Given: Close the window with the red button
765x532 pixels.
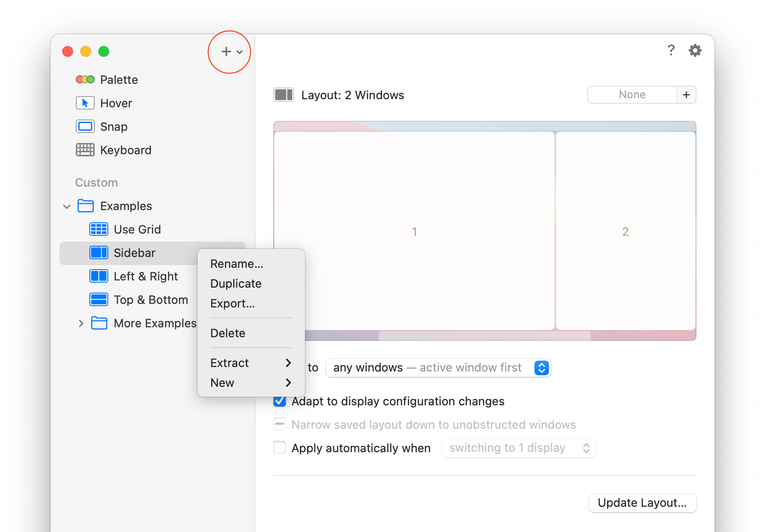Looking at the screenshot, I should pos(68,51).
